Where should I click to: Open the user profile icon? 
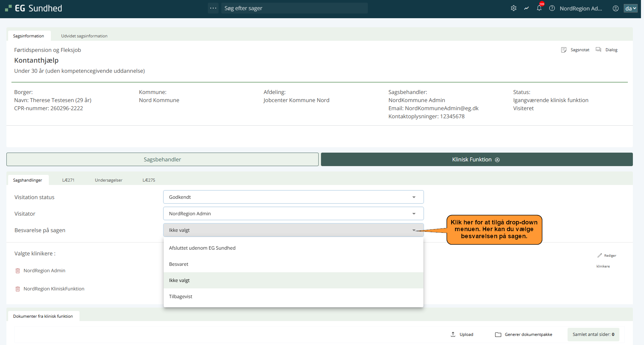pos(615,8)
